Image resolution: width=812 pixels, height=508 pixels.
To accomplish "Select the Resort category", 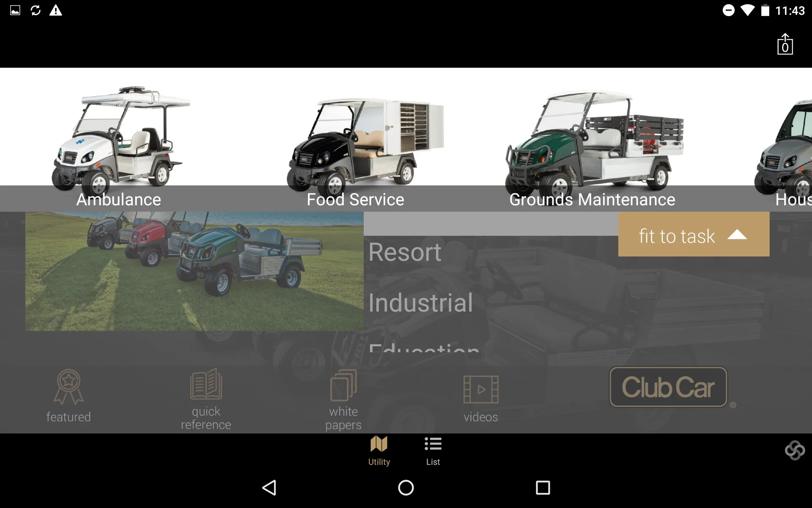I will click(x=405, y=252).
